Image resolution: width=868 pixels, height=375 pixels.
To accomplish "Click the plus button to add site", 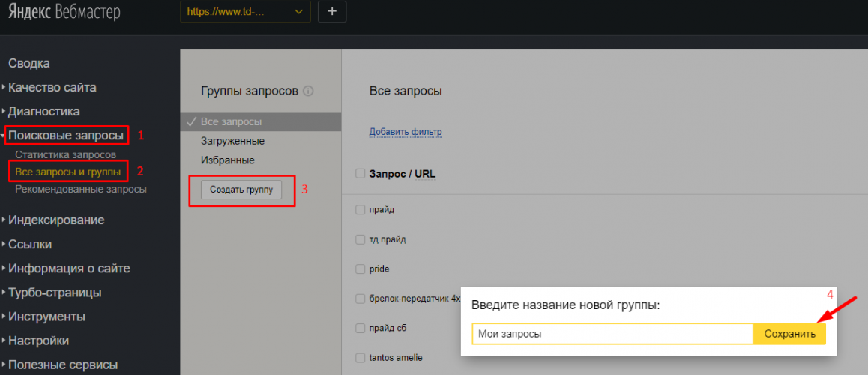I will 332,12.
